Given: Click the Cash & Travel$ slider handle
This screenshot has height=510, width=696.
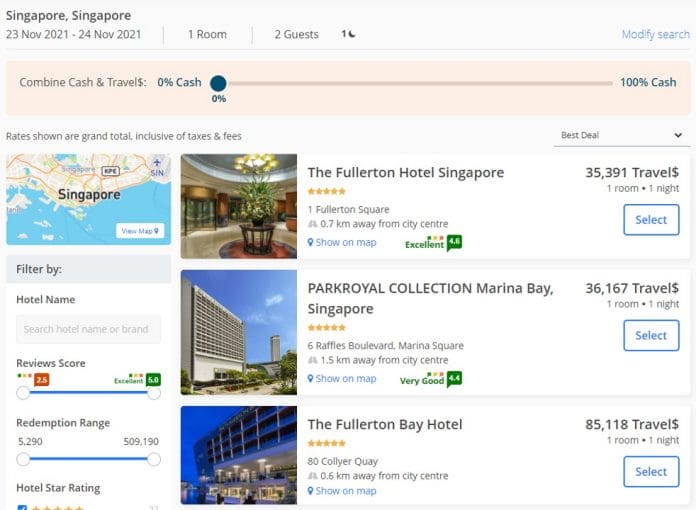Looking at the screenshot, I should coord(218,83).
